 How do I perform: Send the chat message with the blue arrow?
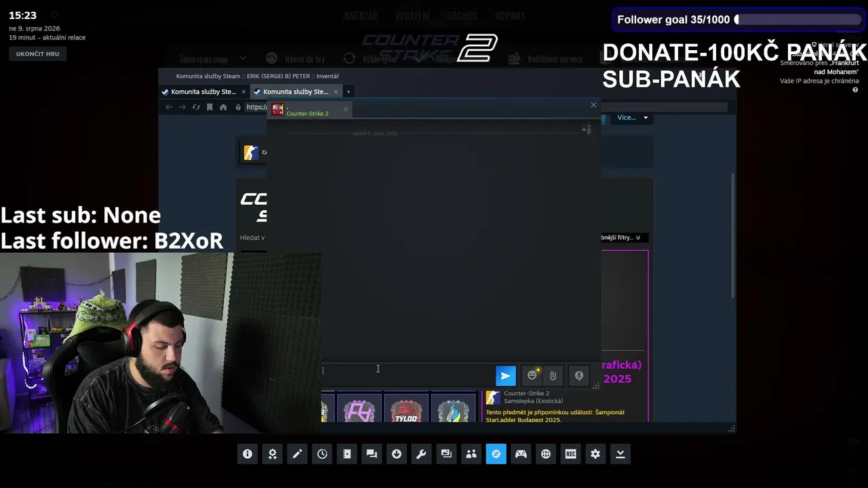click(x=506, y=375)
